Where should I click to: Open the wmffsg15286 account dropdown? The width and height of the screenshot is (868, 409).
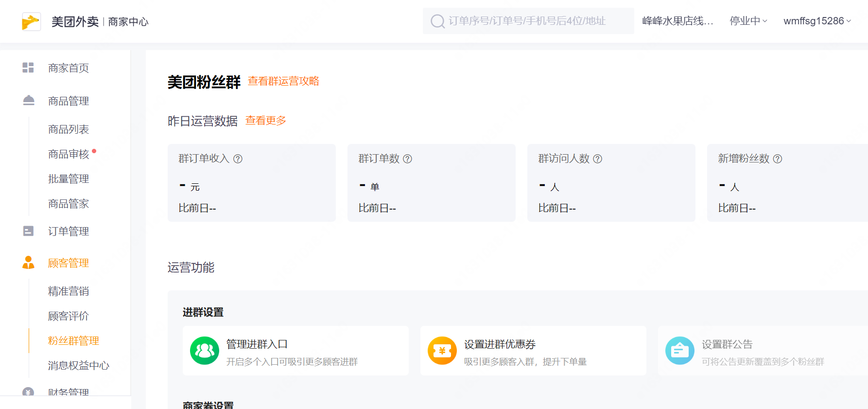coord(817,21)
